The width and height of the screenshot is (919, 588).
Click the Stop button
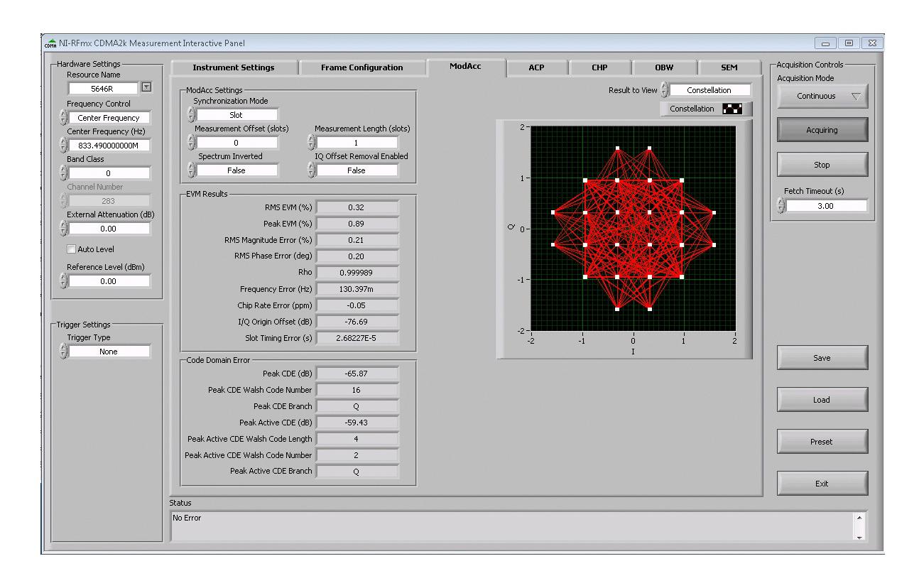(822, 165)
